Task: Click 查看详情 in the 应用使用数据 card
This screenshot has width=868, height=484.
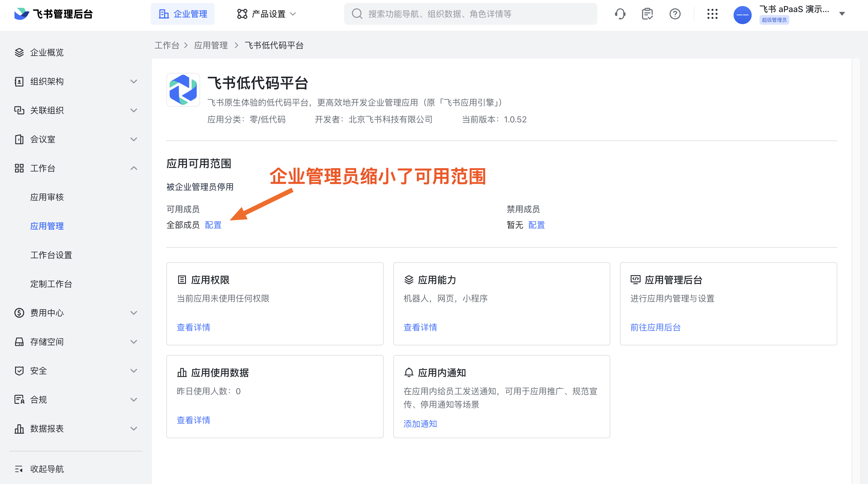Action: [193, 420]
